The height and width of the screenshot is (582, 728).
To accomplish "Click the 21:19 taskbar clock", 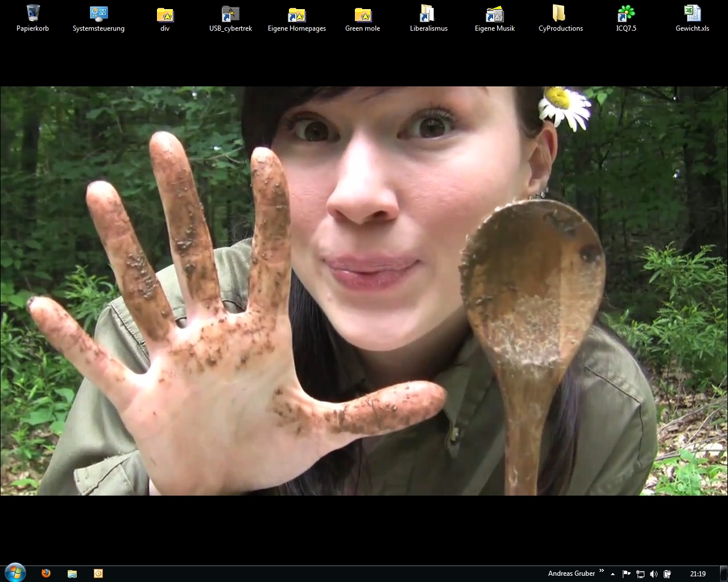I will (x=698, y=574).
